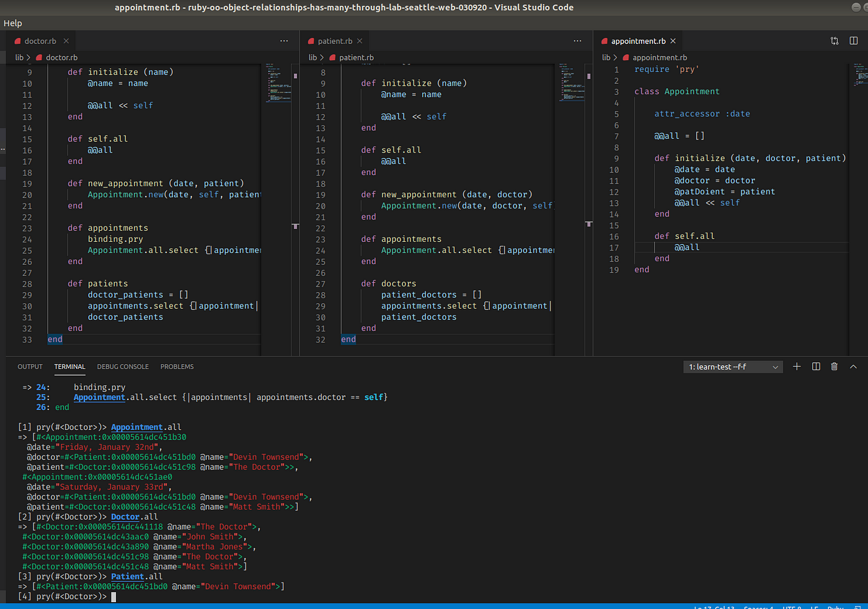Open the Help menu

click(x=12, y=23)
